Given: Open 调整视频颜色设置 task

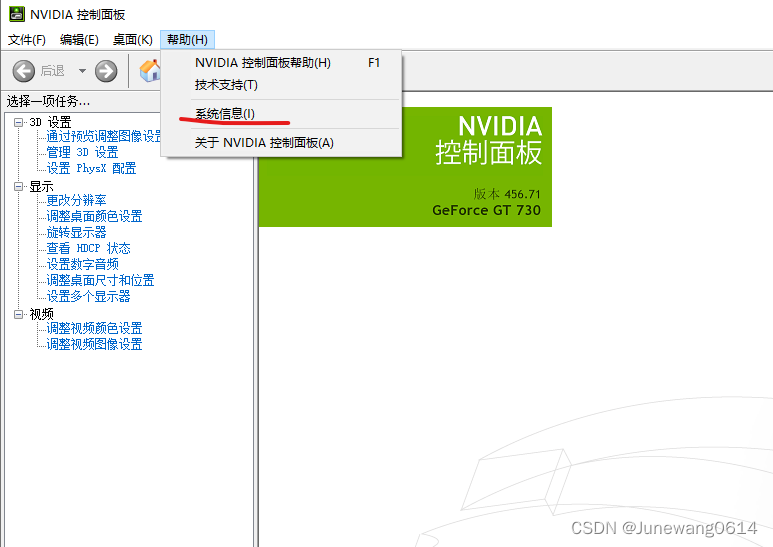Looking at the screenshot, I should [x=94, y=328].
